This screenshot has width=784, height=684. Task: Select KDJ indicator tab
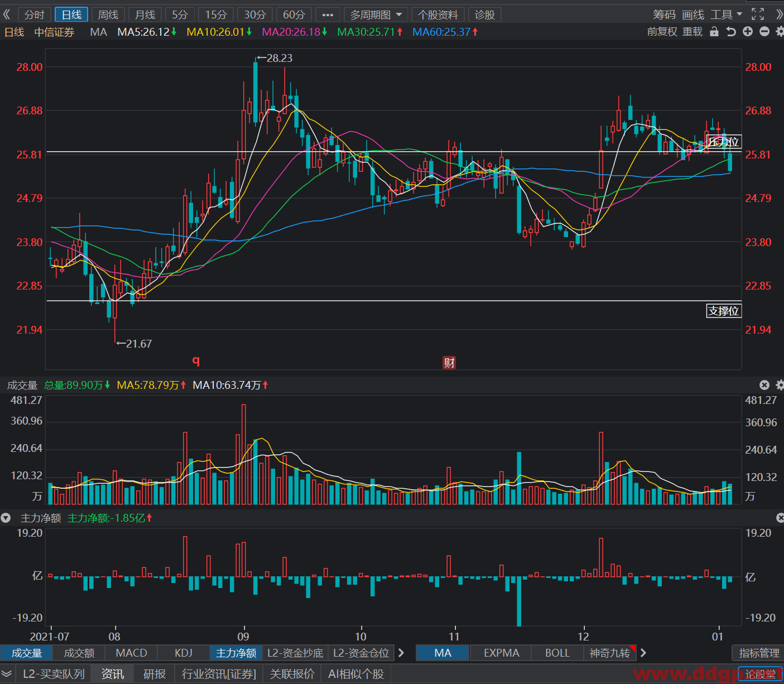point(184,653)
